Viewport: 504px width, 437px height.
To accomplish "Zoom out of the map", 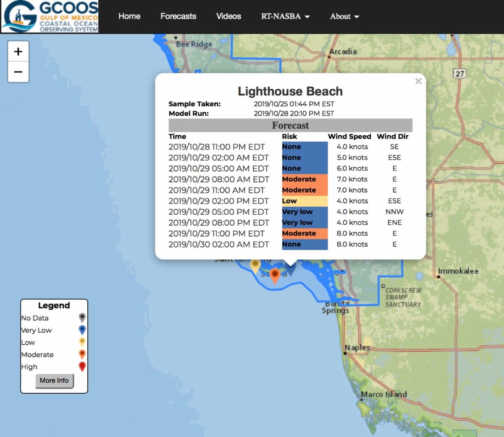I will coord(18,72).
